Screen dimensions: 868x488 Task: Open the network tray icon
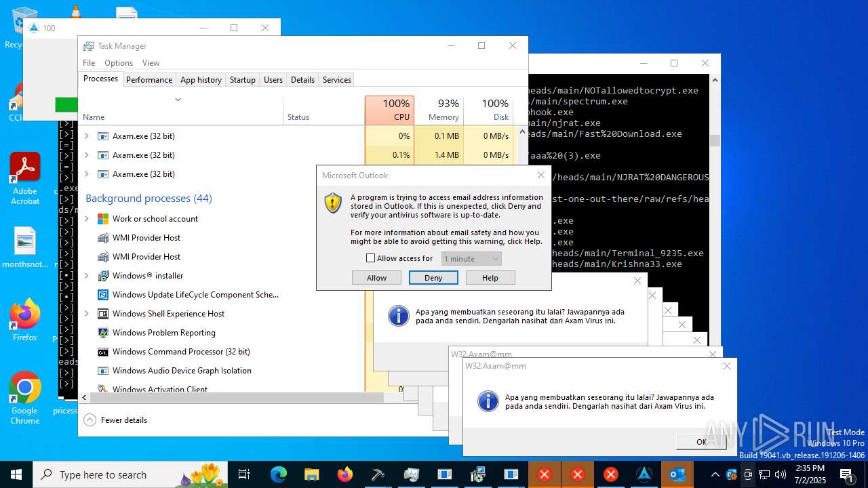point(764,474)
